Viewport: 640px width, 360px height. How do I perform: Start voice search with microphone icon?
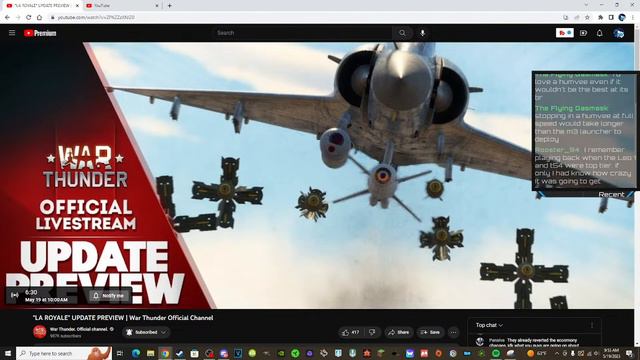coord(422,33)
